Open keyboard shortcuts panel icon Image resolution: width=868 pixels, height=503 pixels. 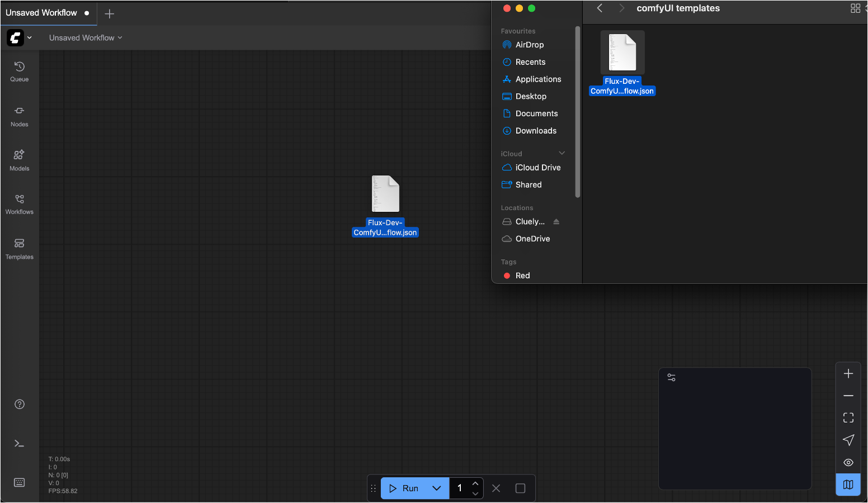pyautogui.click(x=20, y=482)
